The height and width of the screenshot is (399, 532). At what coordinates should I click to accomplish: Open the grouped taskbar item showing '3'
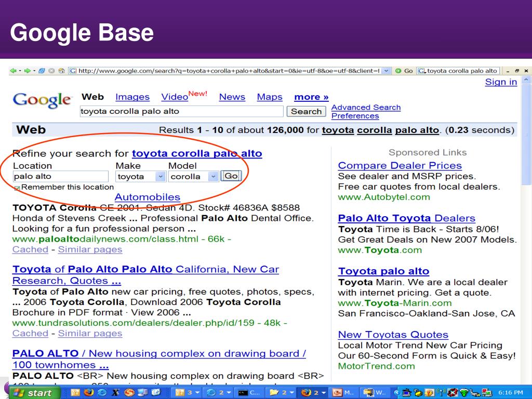click(x=187, y=393)
